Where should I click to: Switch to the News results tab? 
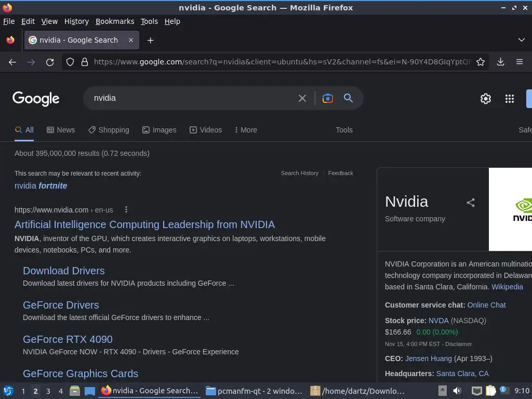[x=61, y=130]
